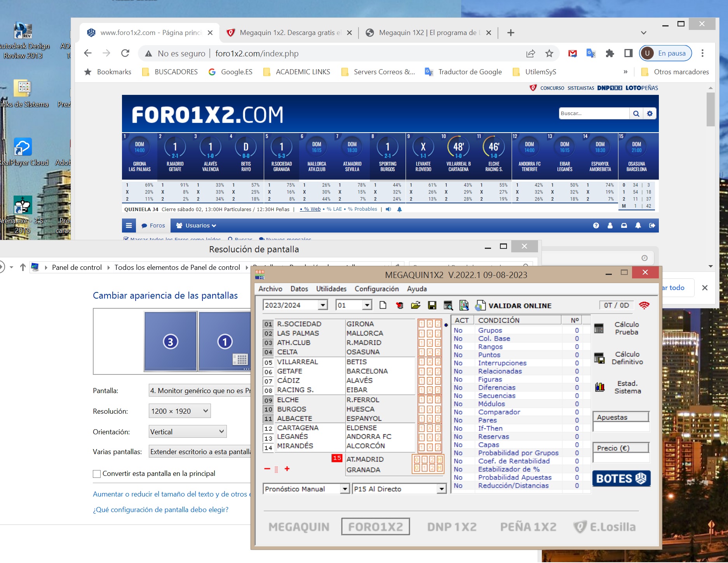Click the red wifi connection icon in Megaquin
This screenshot has width=728, height=563.
tap(644, 305)
